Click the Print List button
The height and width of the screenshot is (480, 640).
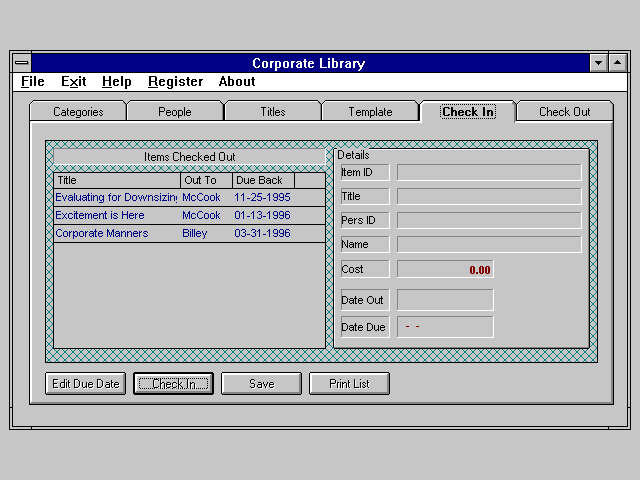click(349, 384)
